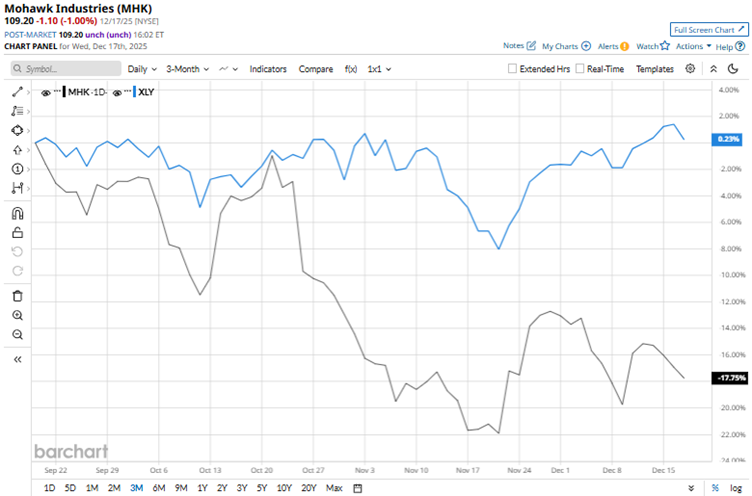Toggle the magnet snap tool
The width and height of the screenshot is (752, 496).
click(x=17, y=213)
